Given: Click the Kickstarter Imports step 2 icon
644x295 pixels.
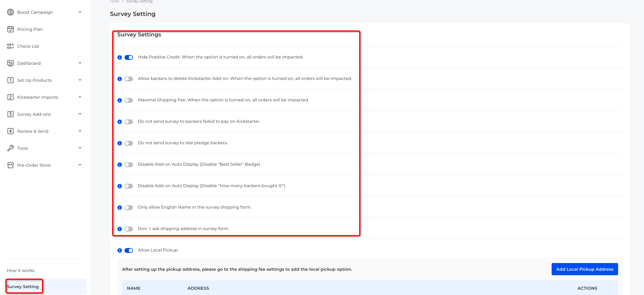Looking at the screenshot, I should coord(11,97).
